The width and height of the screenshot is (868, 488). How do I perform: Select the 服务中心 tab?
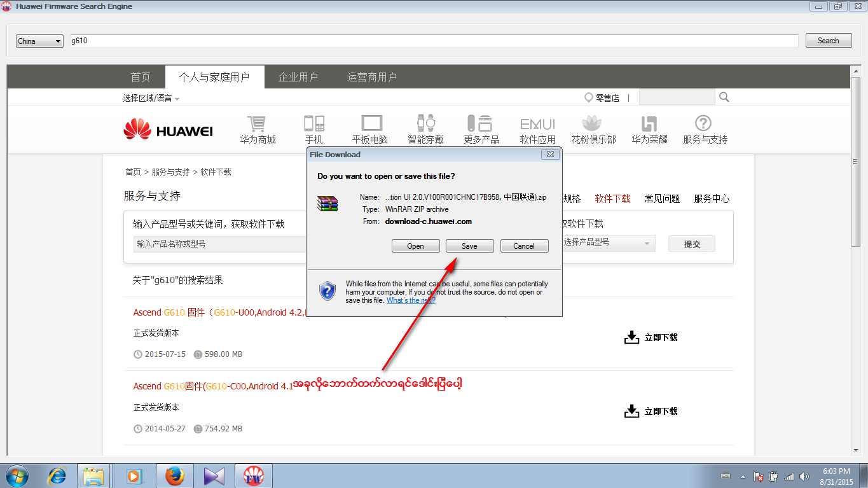coord(712,199)
